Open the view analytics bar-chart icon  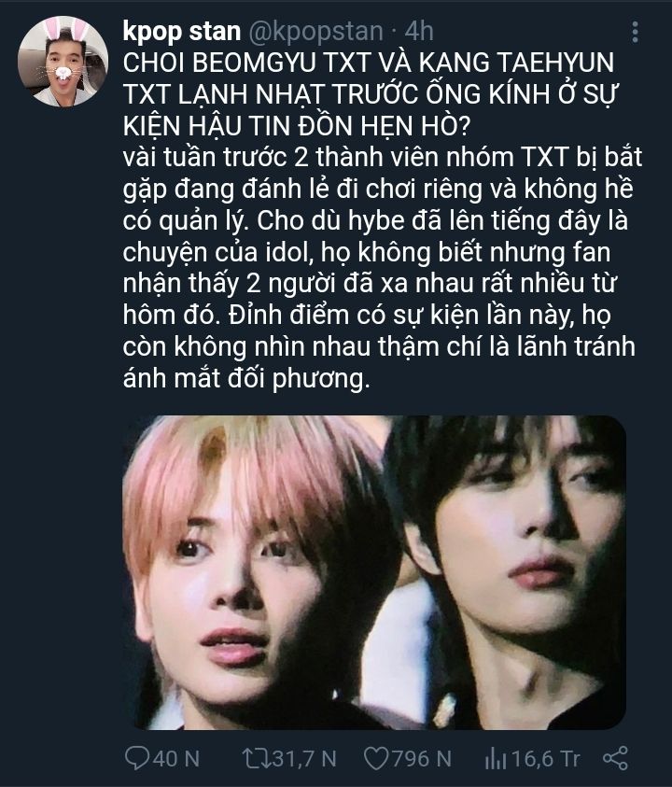pos(496,758)
